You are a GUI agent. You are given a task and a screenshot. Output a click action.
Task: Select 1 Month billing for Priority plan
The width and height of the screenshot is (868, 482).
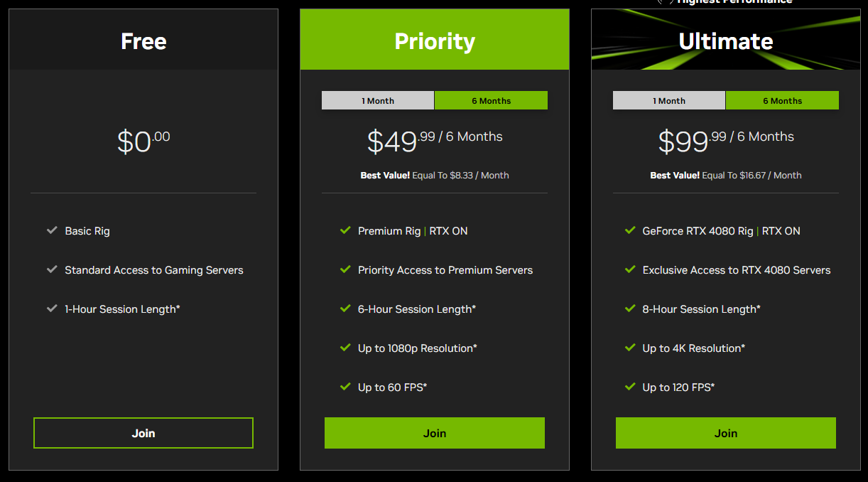378,100
